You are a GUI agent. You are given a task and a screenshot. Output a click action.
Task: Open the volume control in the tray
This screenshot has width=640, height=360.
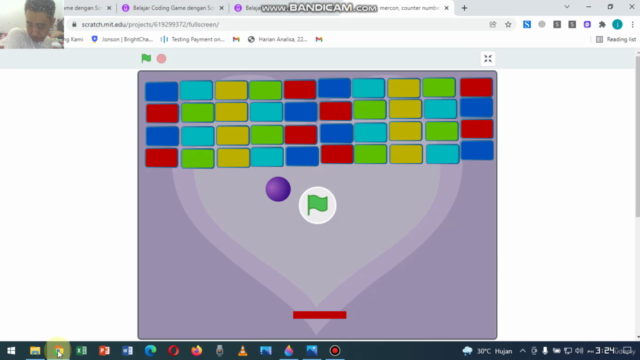579,351
